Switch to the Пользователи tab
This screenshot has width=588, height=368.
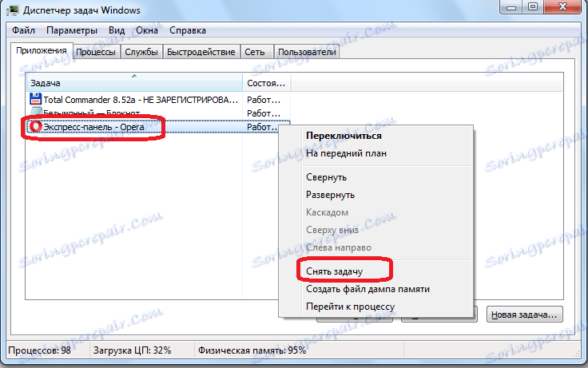tap(307, 52)
